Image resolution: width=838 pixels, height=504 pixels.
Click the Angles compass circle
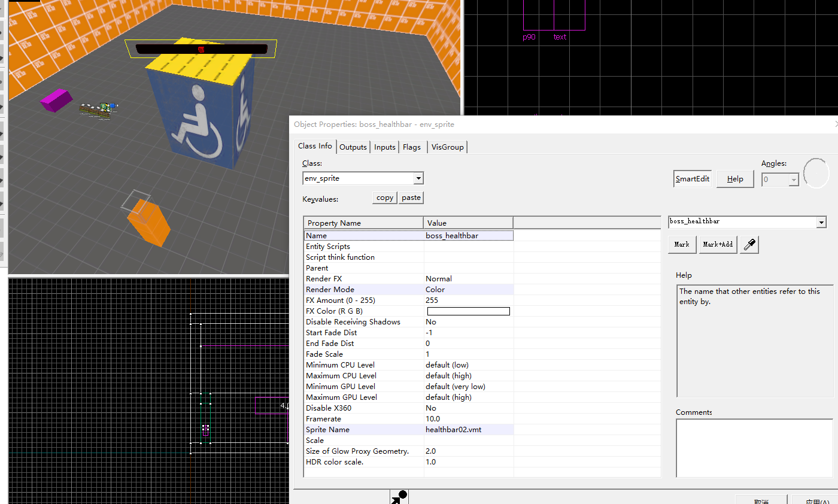816,172
